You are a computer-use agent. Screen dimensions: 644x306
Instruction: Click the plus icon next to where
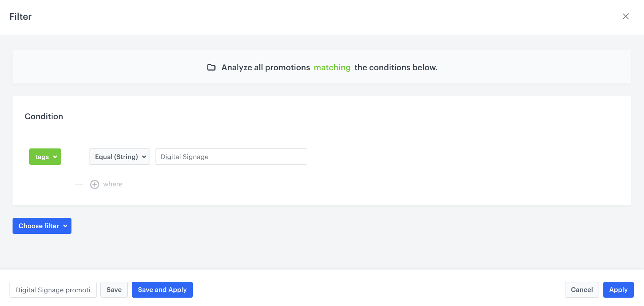tap(95, 184)
